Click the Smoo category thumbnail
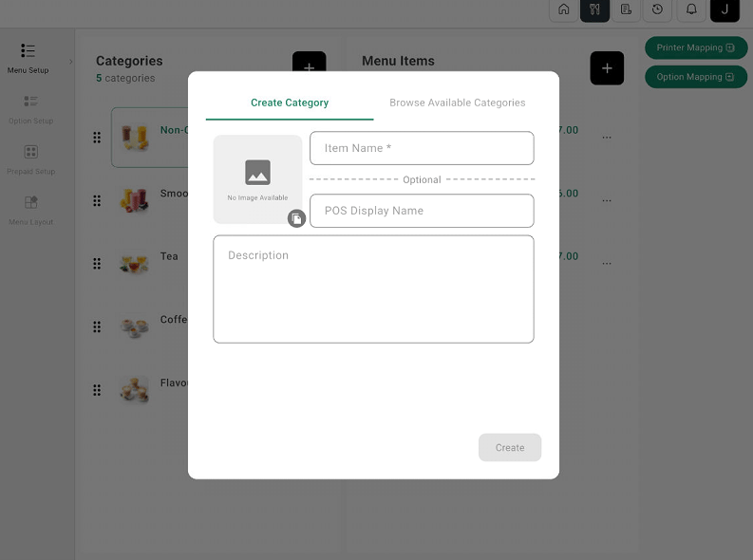This screenshot has width=753, height=560. point(134,200)
